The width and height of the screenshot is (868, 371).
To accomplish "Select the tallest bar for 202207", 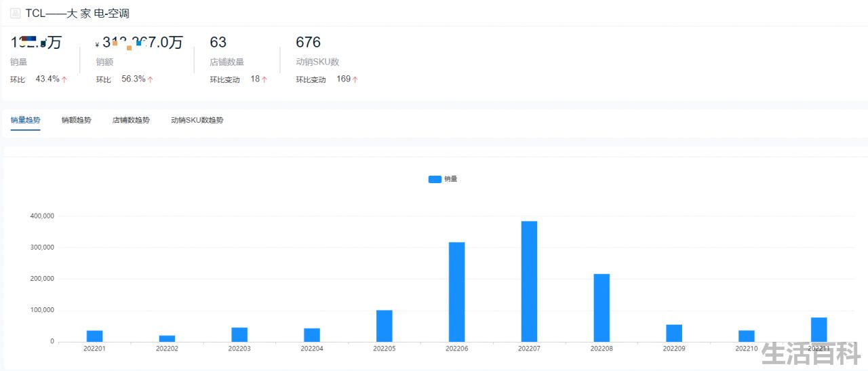I will tap(529, 281).
